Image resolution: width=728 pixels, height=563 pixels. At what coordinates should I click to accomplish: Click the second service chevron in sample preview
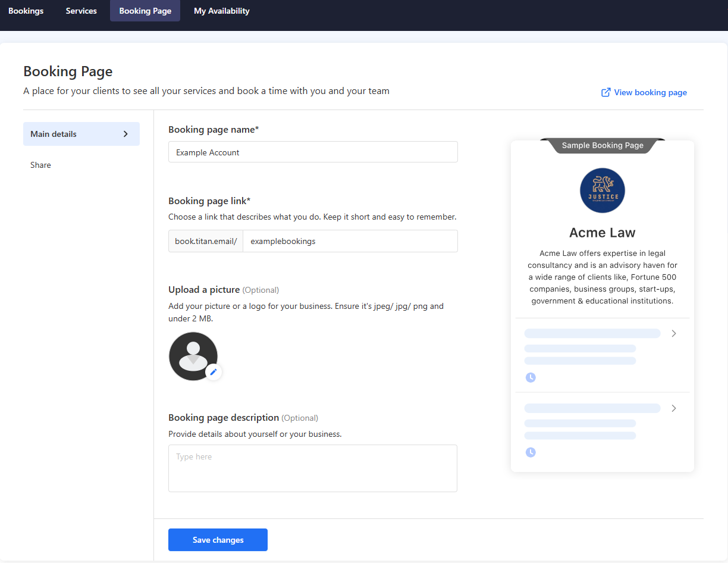[x=674, y=408]
